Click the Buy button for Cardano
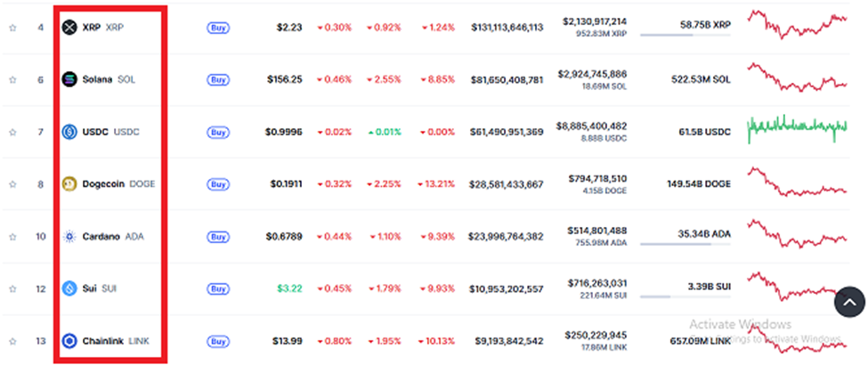The width and height of the screenshot is (868, 365). click(218, 237)
